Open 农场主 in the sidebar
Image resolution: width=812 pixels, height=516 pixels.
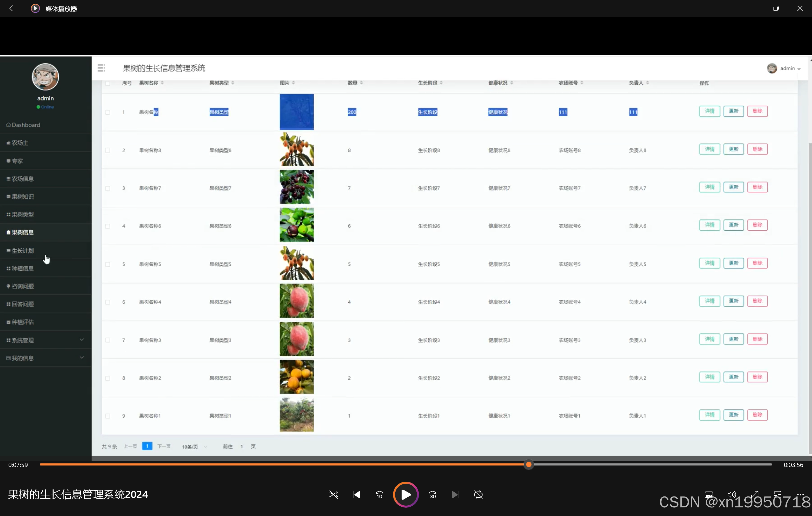[46, 143]
